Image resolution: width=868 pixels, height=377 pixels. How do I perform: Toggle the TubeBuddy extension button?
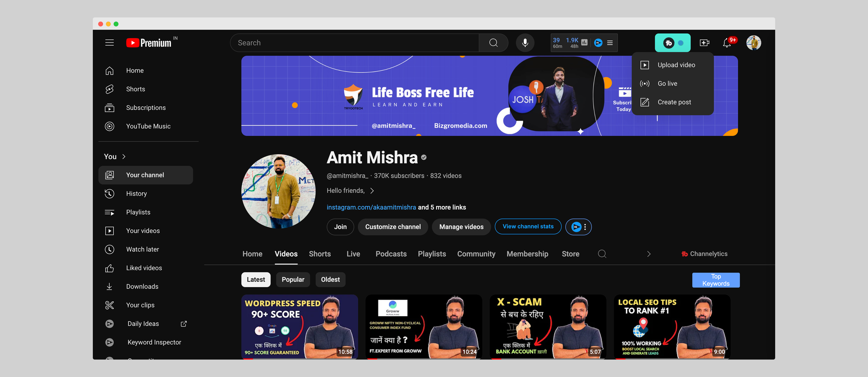click(x=672, y=43)
